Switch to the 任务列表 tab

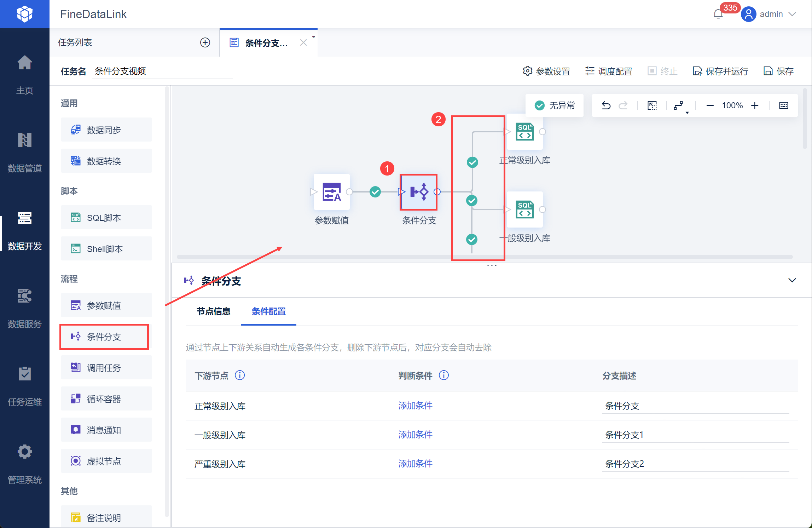75,42
